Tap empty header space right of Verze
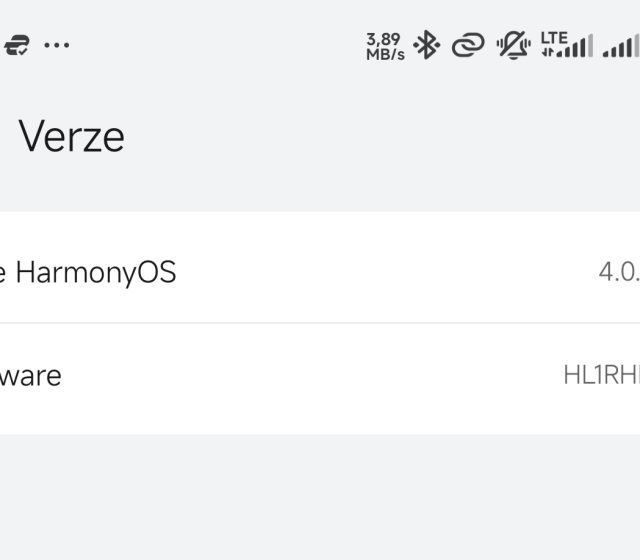 pyautogui.click(x=400, y=136)
